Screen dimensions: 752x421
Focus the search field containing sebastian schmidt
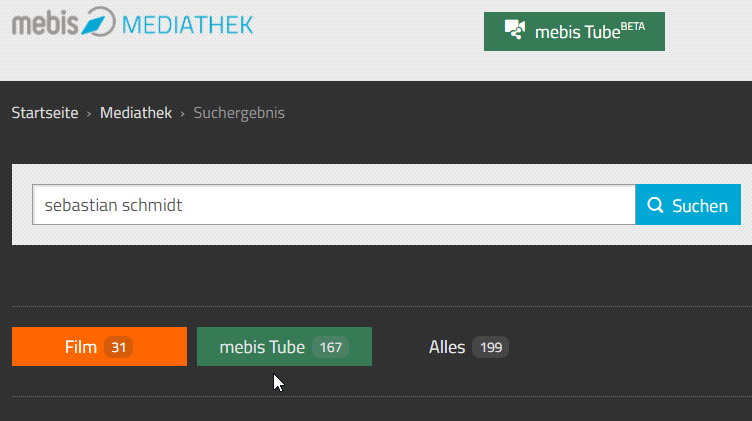click(333, 205)
